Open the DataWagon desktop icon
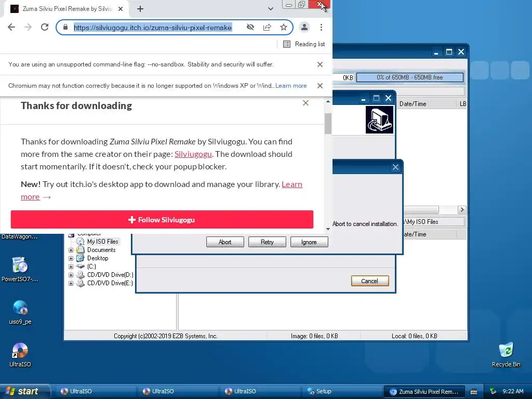Screen dimensions: 532x399 click(x=20, y=236)
